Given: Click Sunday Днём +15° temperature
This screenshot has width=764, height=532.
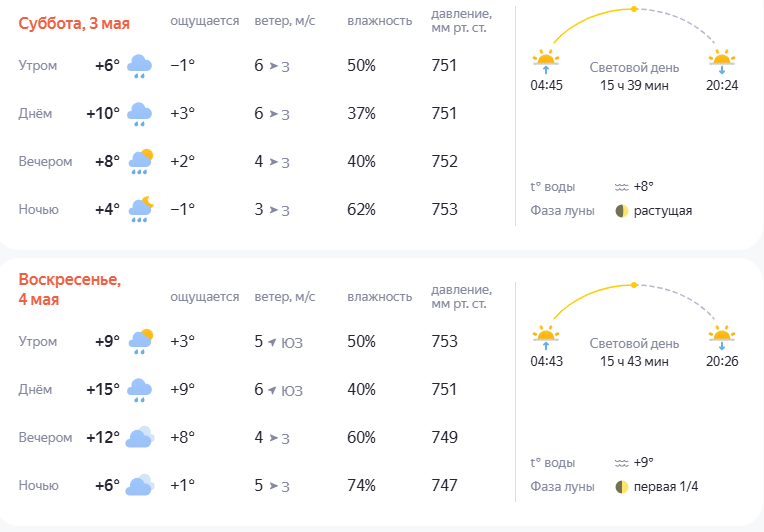Looking at the screenshot, I should click(103, 390).
